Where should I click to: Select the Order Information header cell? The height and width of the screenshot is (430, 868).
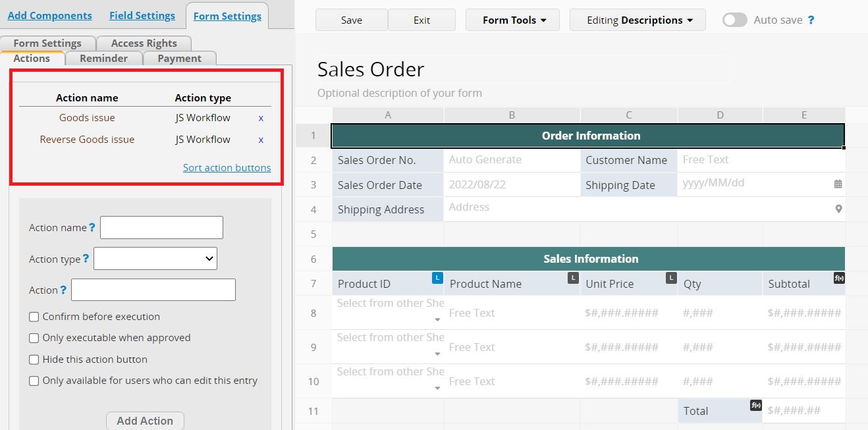point(588,136)
